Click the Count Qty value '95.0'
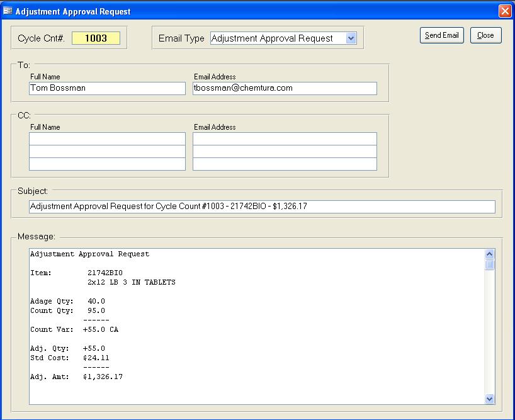Viewport: 515px width, 420px height. click(x=96, y=310)
